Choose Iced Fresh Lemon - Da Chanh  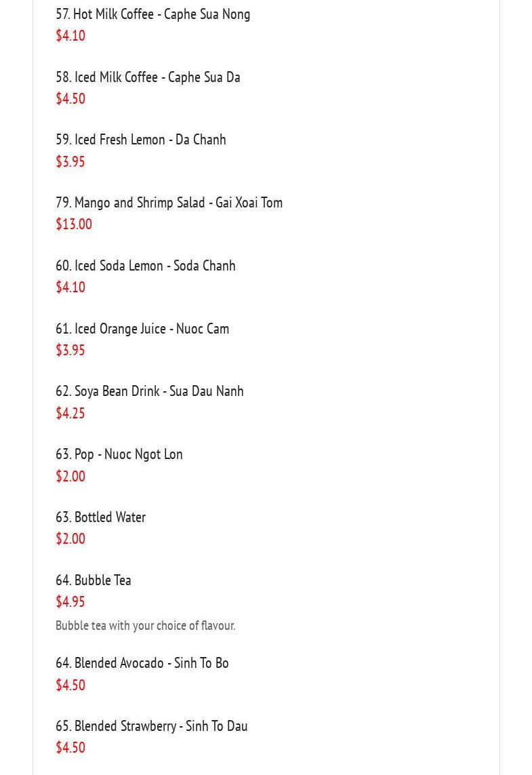coord(140,140)
